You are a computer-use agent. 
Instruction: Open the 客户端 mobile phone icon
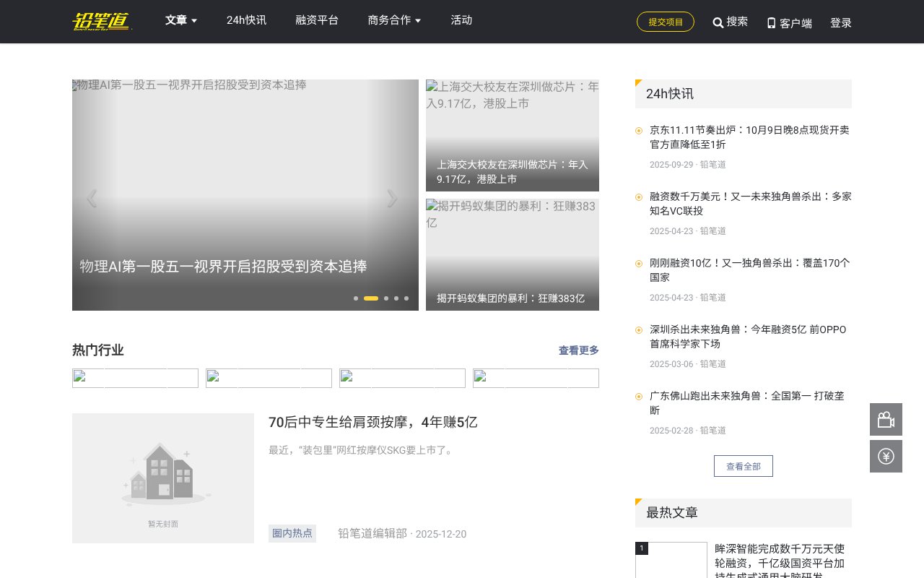[x=771, y=22]
